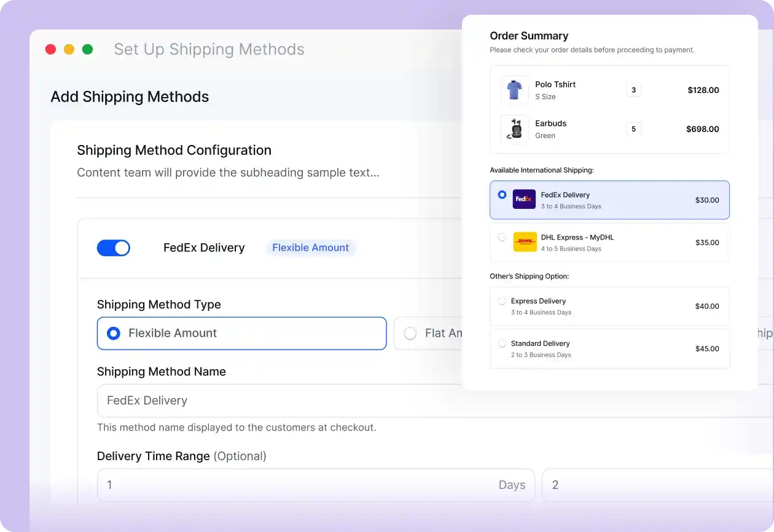The width and height of the screenshot is (774, 532).
Task: Click the Standard Delivery price of $45.00
Action: pos(707,348)
